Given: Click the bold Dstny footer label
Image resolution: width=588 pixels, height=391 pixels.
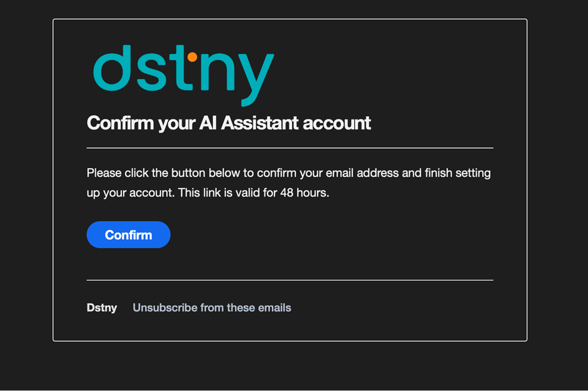Looking at the screenshot, I should 102,308.
